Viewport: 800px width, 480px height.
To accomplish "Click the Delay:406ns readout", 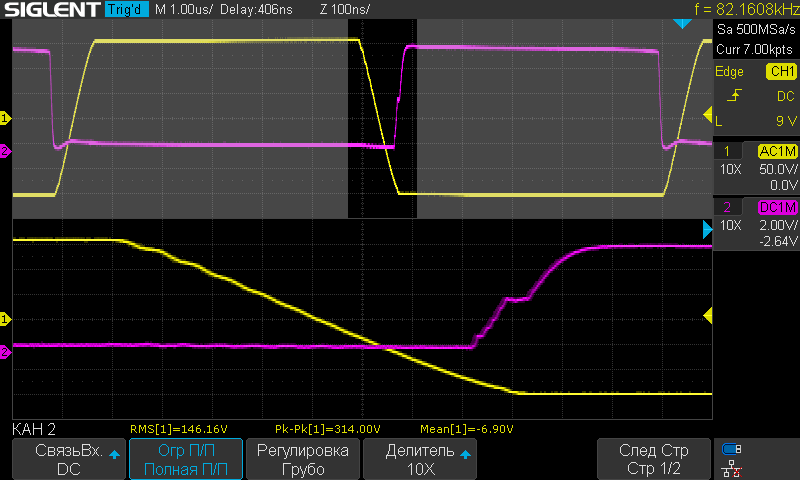I will point(256,9).
